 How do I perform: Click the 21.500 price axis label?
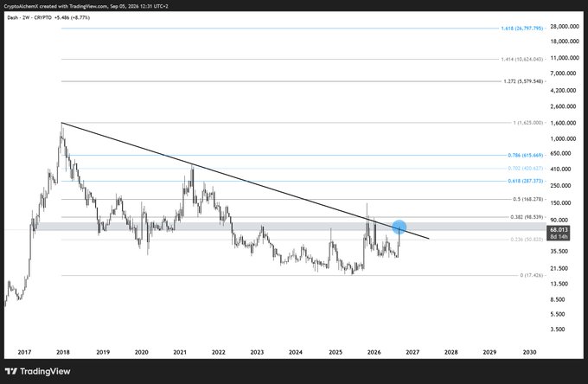pyautogui.click(x=559, y=268)
